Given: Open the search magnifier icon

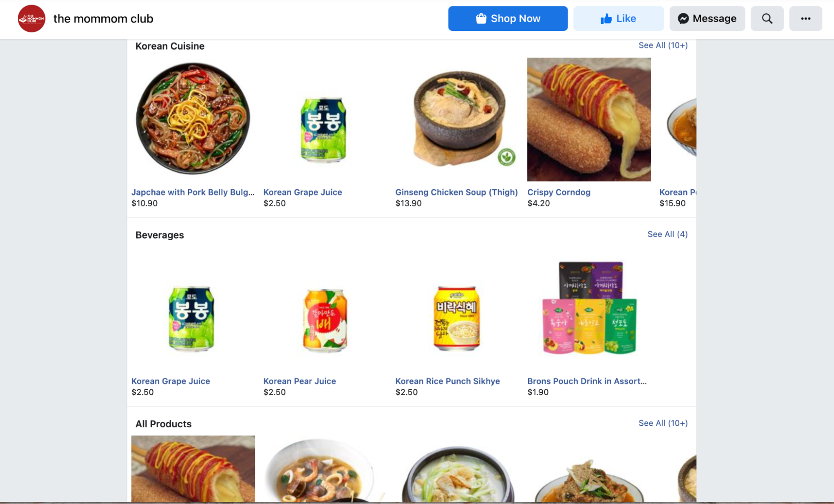Looking at the screenshot, I should point(767,18).
